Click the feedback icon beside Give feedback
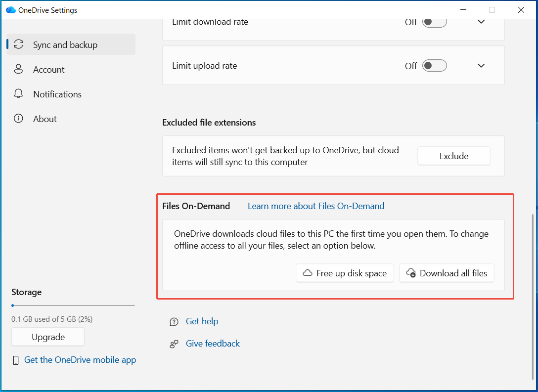Viewport: 538px width, 392px height. tap(174, 344)
